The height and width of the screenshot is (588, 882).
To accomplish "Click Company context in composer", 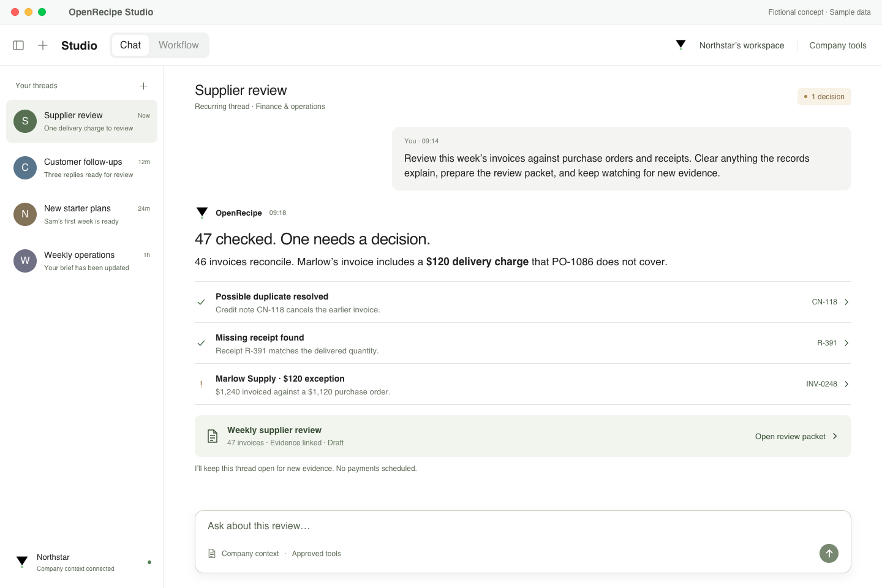I will point(250,554).
